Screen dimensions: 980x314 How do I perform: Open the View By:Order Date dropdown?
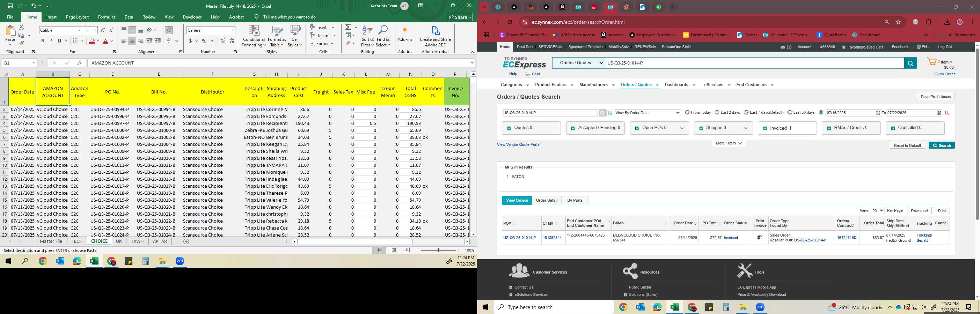pos(647,113)
